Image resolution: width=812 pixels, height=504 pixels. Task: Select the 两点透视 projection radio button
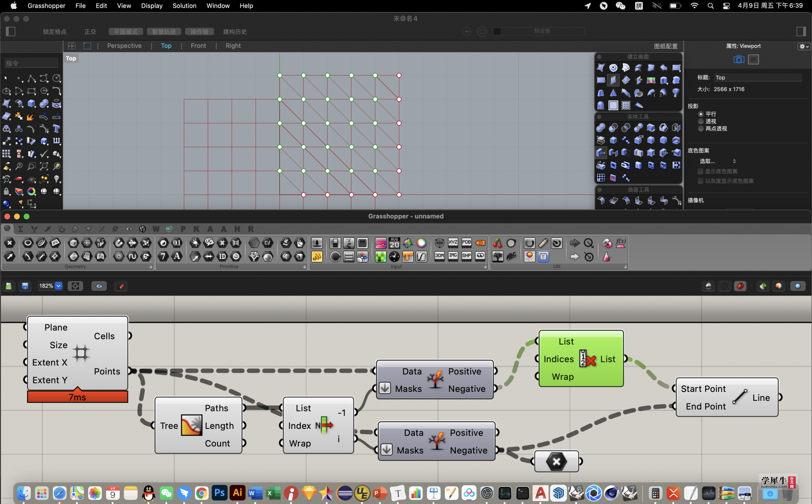[700, 128]
